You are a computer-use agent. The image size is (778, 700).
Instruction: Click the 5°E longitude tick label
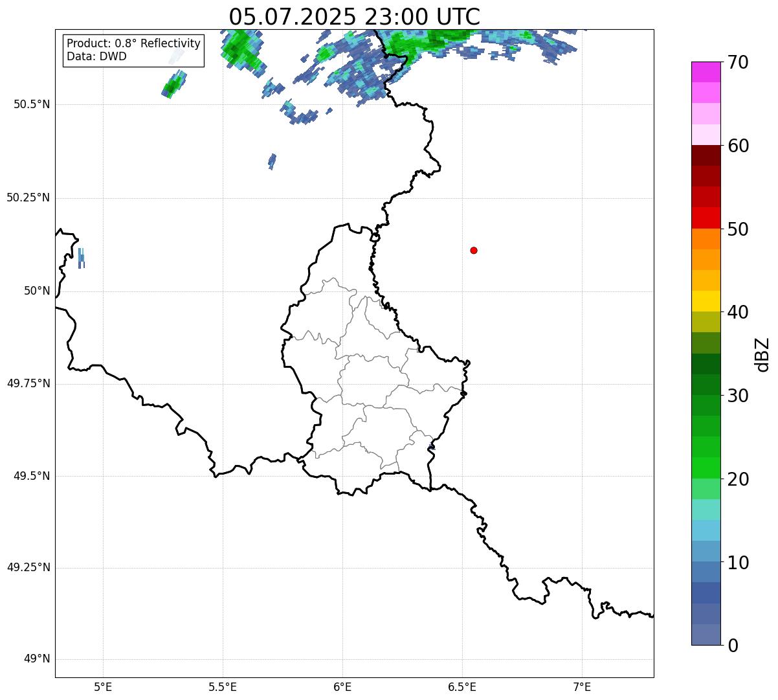[x=103, y=686]
